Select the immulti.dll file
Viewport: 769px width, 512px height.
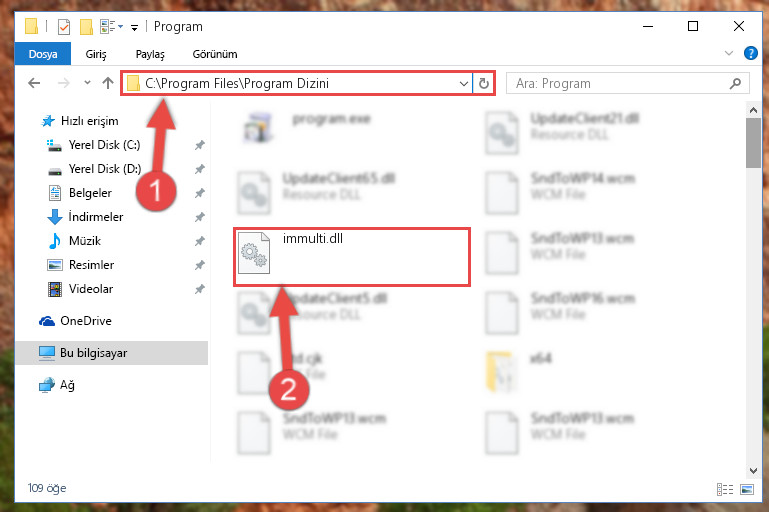(352, 257)
